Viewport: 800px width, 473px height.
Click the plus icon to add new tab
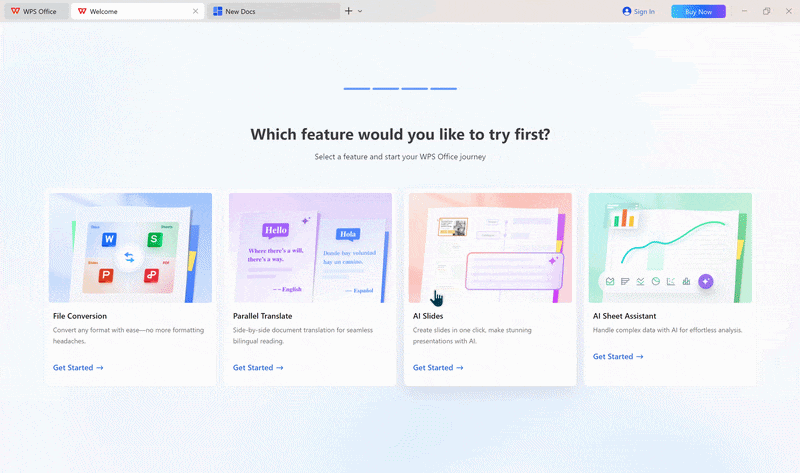(x=348, y=11)
